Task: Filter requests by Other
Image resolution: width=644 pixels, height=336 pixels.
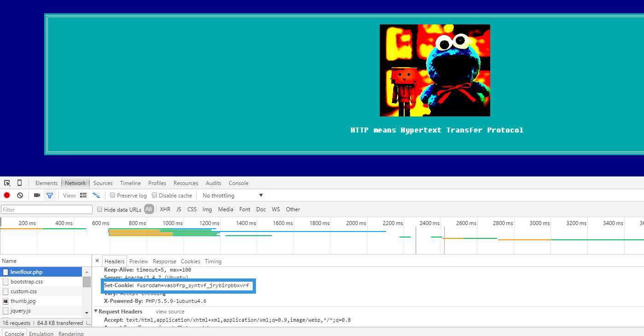Action: tap(293, 209)
